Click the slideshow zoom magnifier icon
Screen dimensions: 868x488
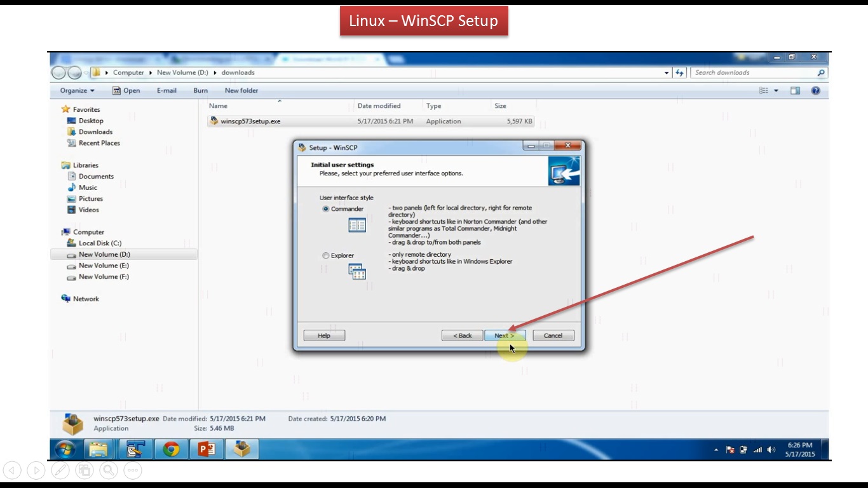[109, 470]
